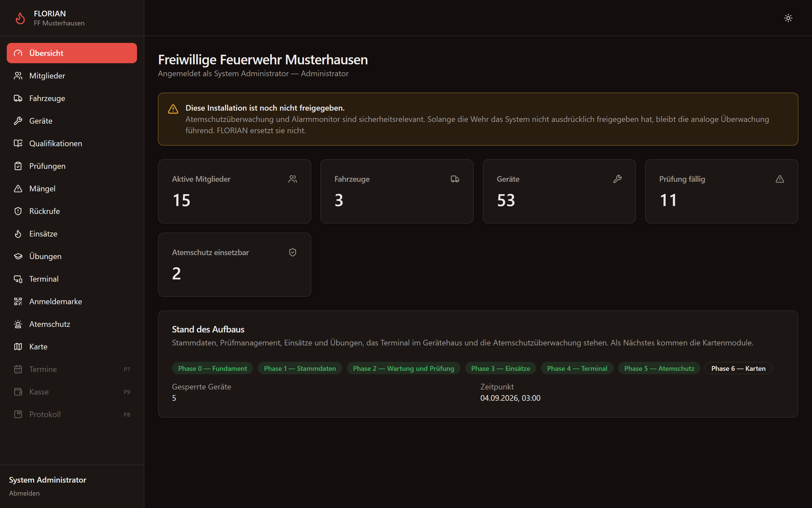The height and width of the screenshot is (508, 812).
Task: Click the Qualifikationen book icon
Action: point(18,143)
